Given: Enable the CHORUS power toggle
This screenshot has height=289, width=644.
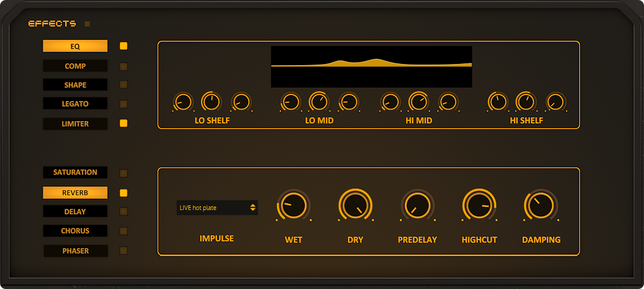Looking at the screenshot, I should 124,231.
